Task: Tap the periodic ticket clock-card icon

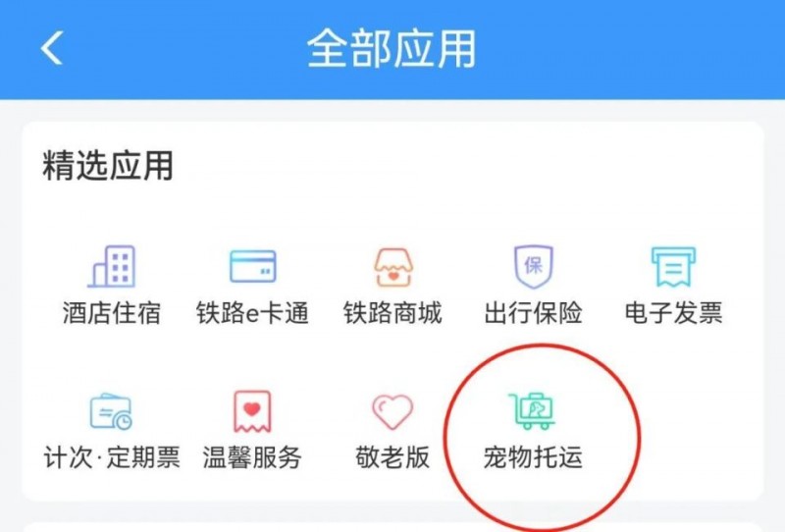Action: pyautogui.click(x=111, y=411)
